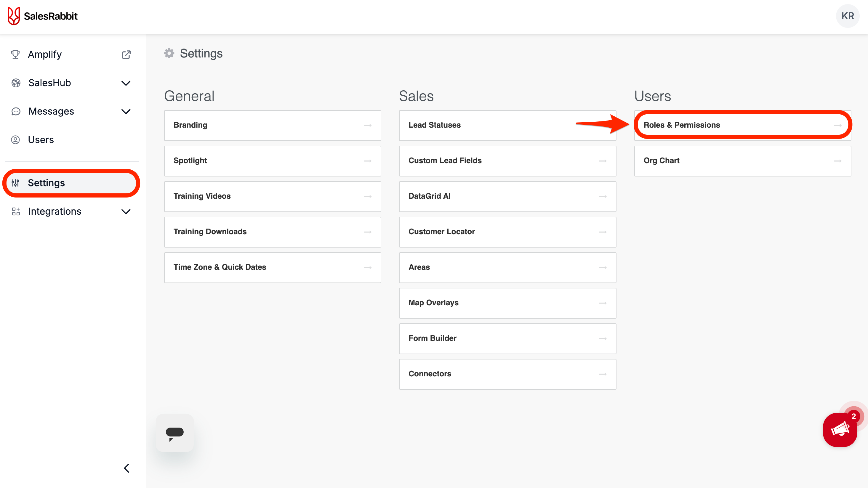Click the Settings sliders icon in sidebar

pyautogui.click(x=15, y=183)
